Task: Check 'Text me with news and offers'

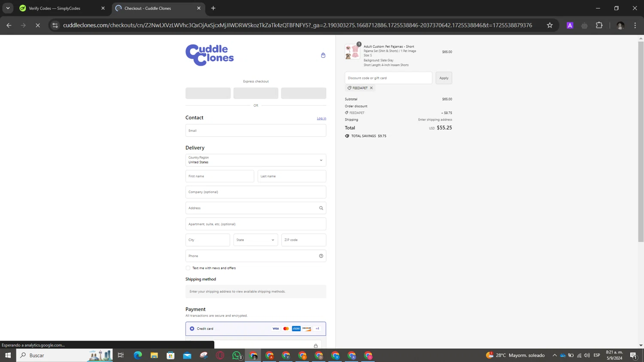Action: (x=188, y=268)
